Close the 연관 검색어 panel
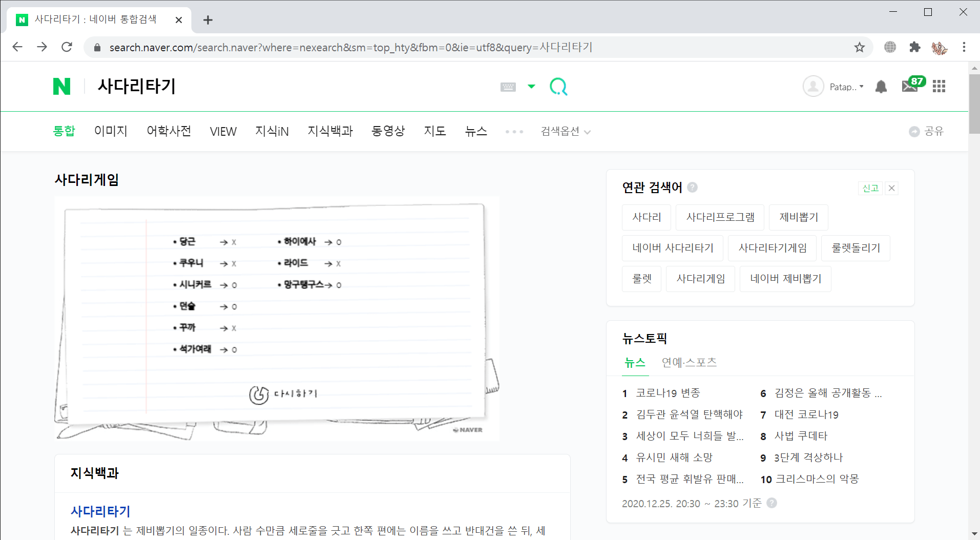 891,188
